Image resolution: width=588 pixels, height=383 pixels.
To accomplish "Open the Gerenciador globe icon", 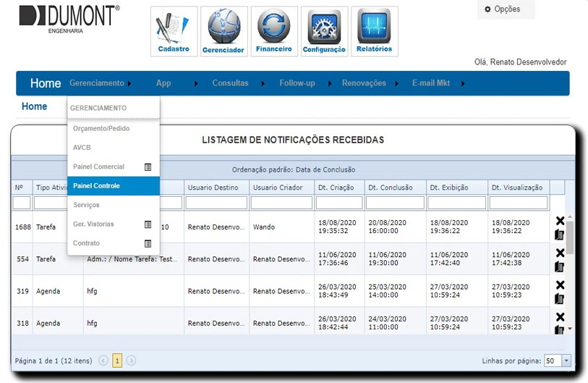I will (x=223, y=31).
